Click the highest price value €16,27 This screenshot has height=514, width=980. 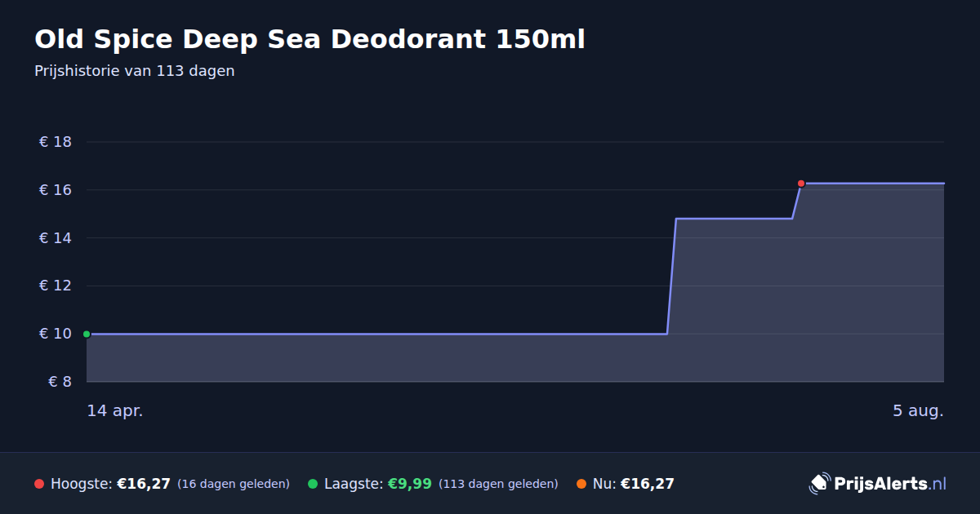[x=144, y=484]
